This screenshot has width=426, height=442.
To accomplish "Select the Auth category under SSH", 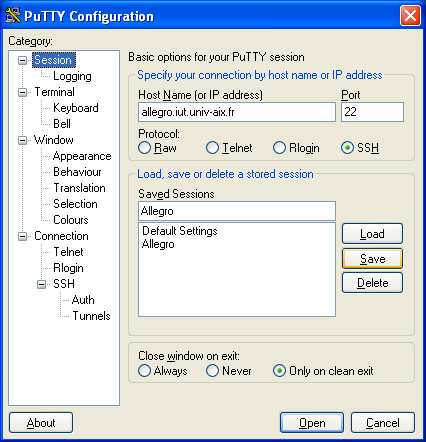I will click(83, 300).
